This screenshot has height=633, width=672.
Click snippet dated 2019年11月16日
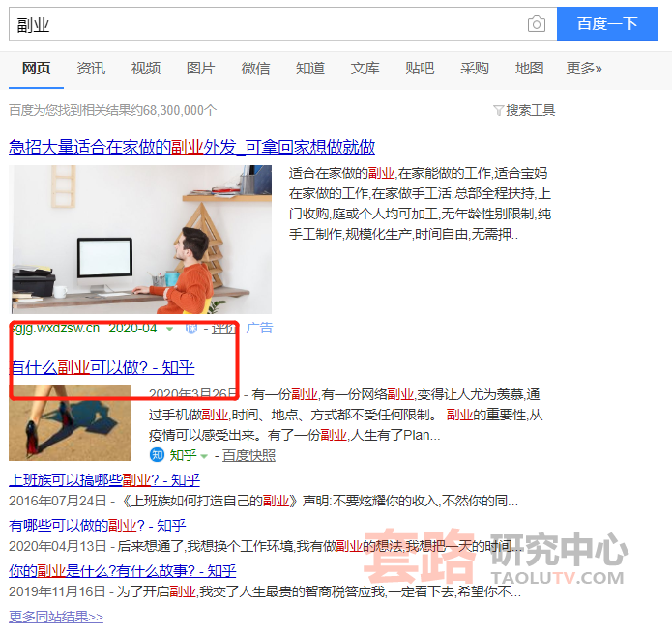pos(265,591)
